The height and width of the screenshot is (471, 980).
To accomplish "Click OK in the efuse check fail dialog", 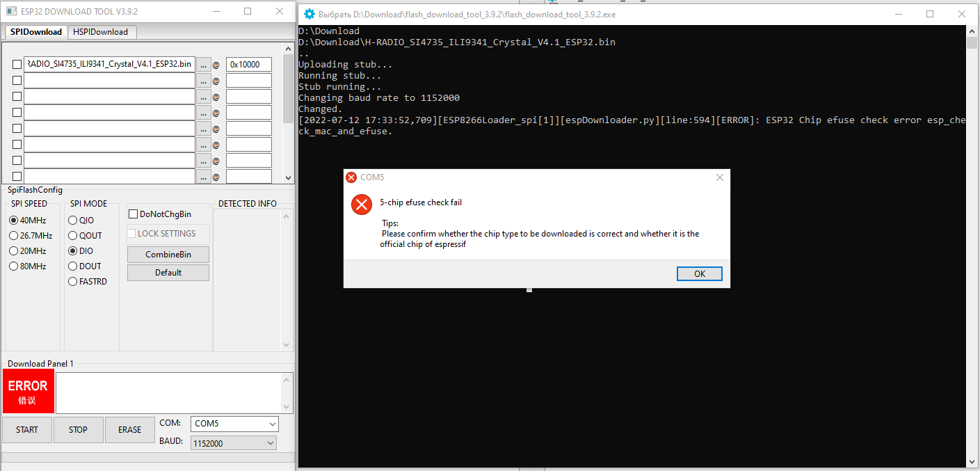I will tap(700, 274).
